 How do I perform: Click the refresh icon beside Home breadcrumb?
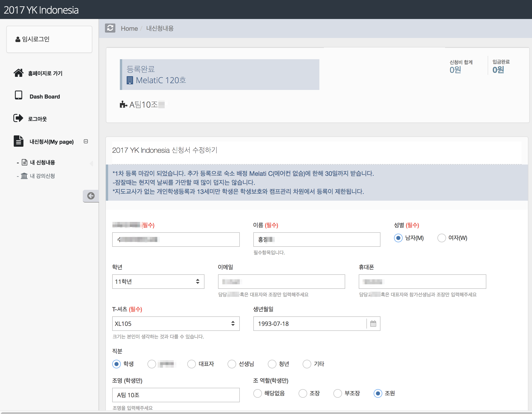110,28
